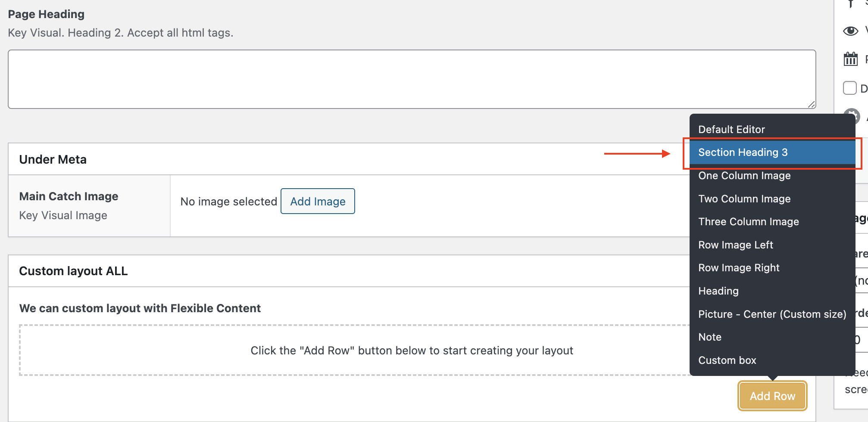The image size is (868, 422).
Task: Focus the Page Heading text area
Action: point(412,79)
